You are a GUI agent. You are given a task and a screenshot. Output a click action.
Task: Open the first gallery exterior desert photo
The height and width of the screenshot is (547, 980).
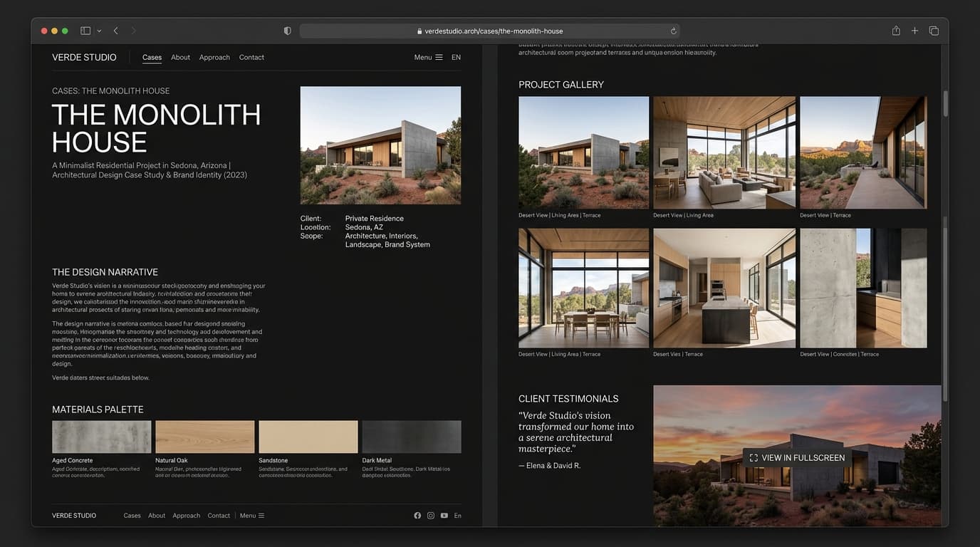(583, 152)
